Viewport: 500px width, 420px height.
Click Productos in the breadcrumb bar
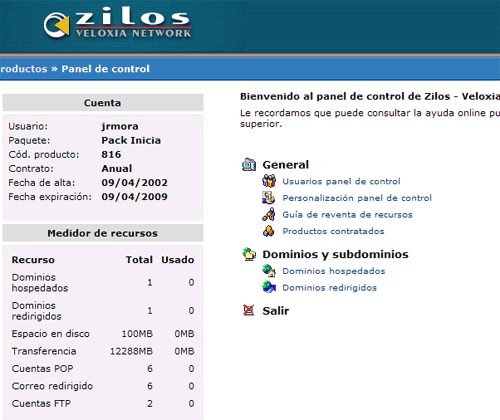pos(24,69)
